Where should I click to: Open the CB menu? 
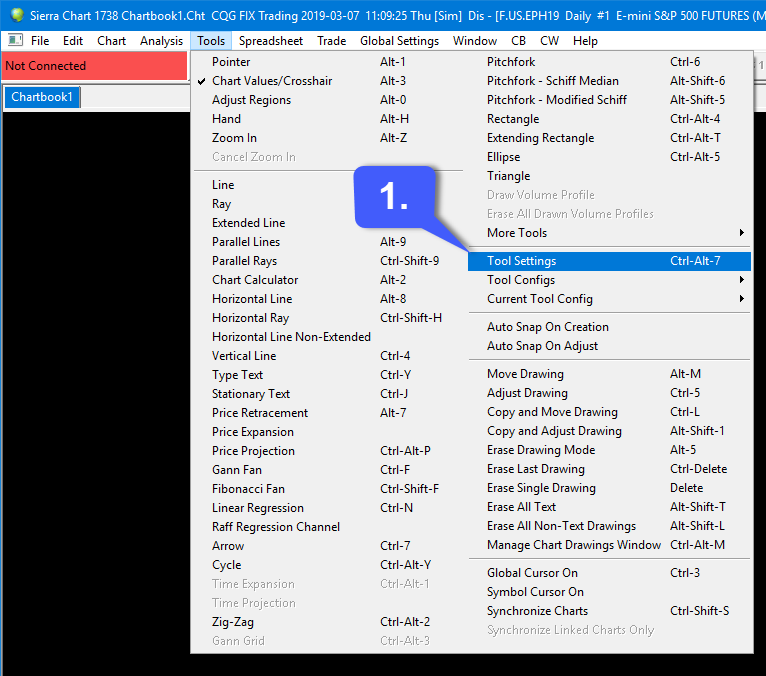point(518,41)
